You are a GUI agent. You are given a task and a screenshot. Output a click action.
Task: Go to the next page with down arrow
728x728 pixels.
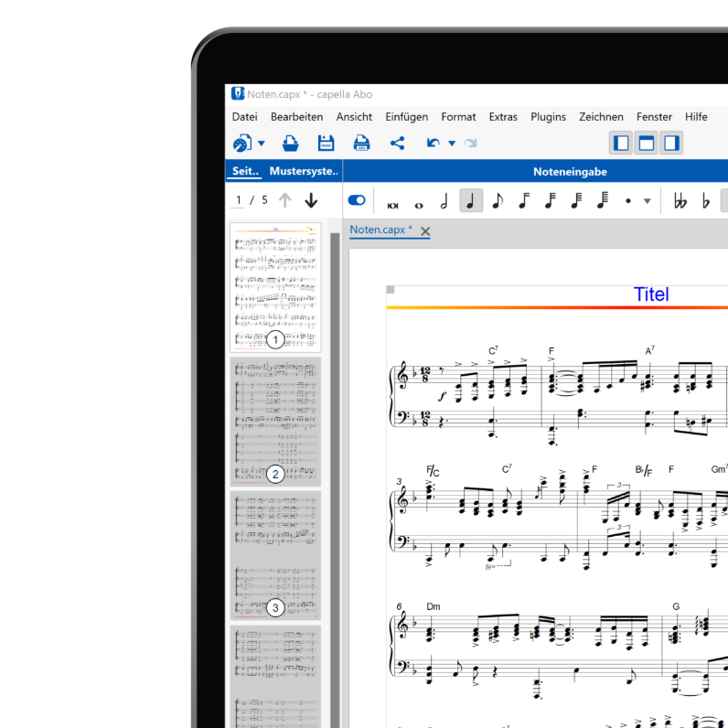point(311,200)
